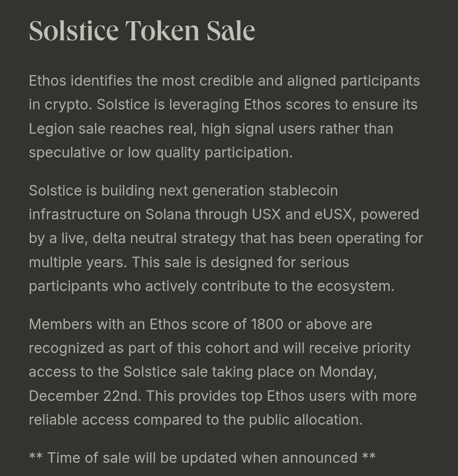Click the line starting 'Members with an Ethos score'
The width and height of the screenshot is (458, 476).
tap(201, 325)
